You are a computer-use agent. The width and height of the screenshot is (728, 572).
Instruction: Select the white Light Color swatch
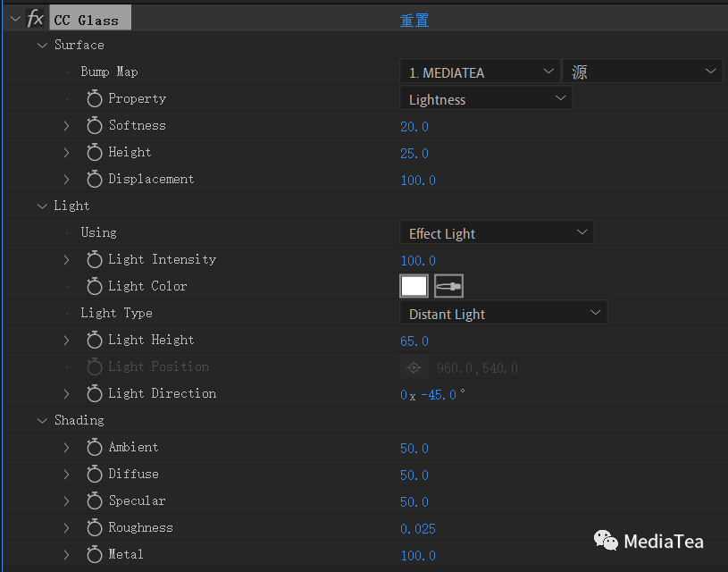(414, 285)
